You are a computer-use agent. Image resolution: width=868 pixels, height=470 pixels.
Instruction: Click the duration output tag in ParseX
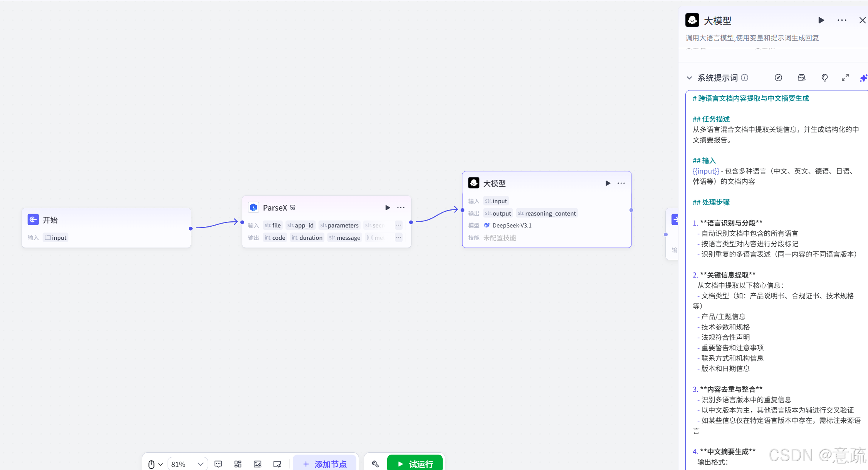pyautogui.click(x=307, y=238)
